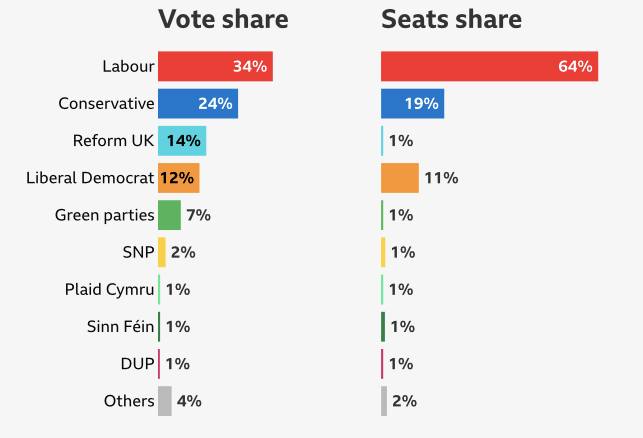Select the Reform UK 14% vote bar
Image resolution: width=643 pixels, height=438 pixels.
(182, 141)
